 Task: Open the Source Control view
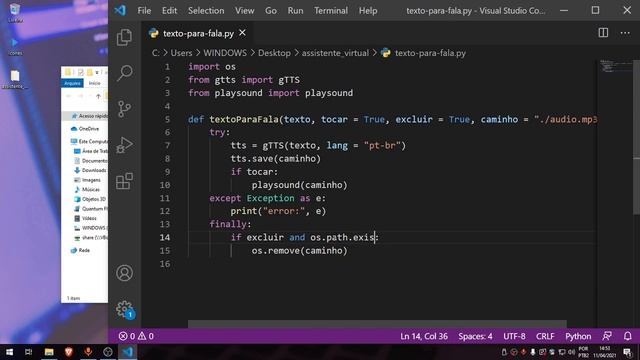coord(124,109)
